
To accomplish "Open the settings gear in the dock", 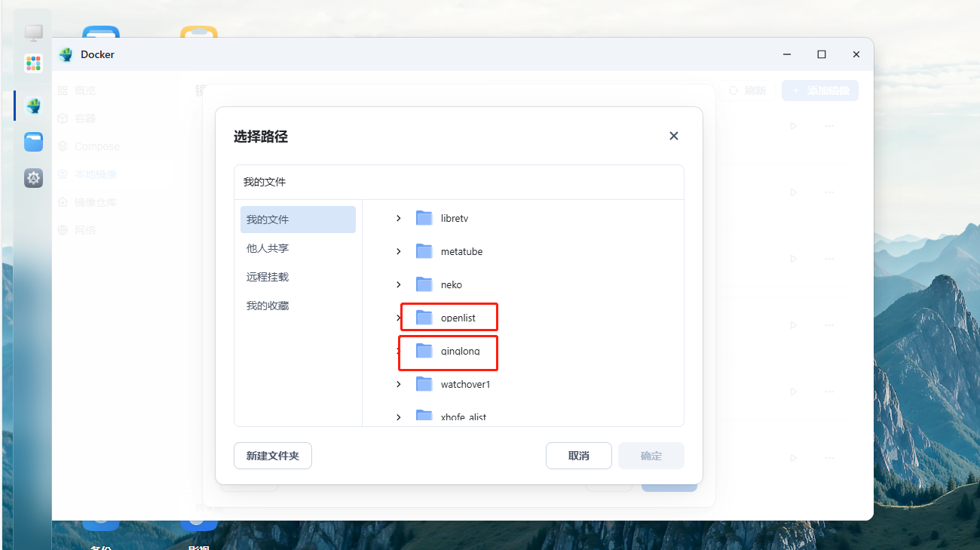I will pos(33,178).
